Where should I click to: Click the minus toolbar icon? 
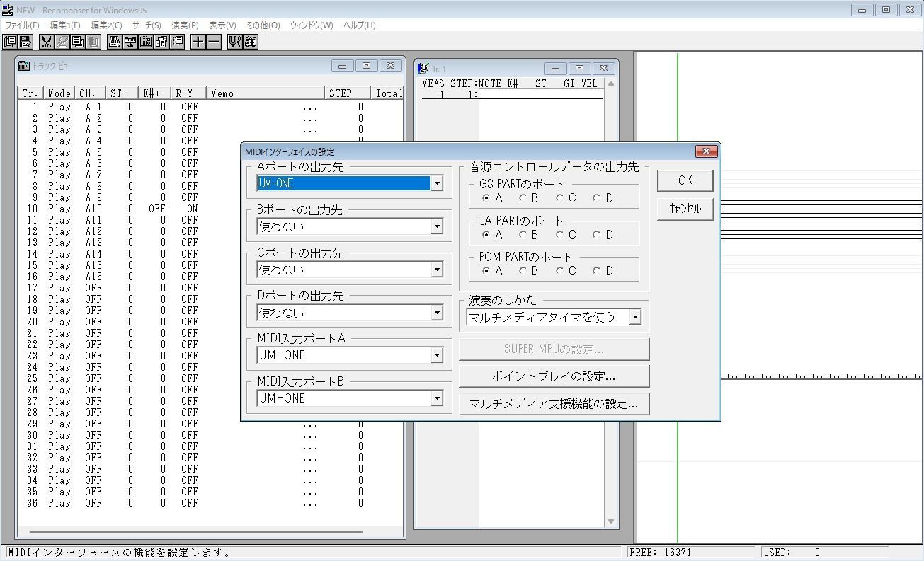[x=214, y=42]
